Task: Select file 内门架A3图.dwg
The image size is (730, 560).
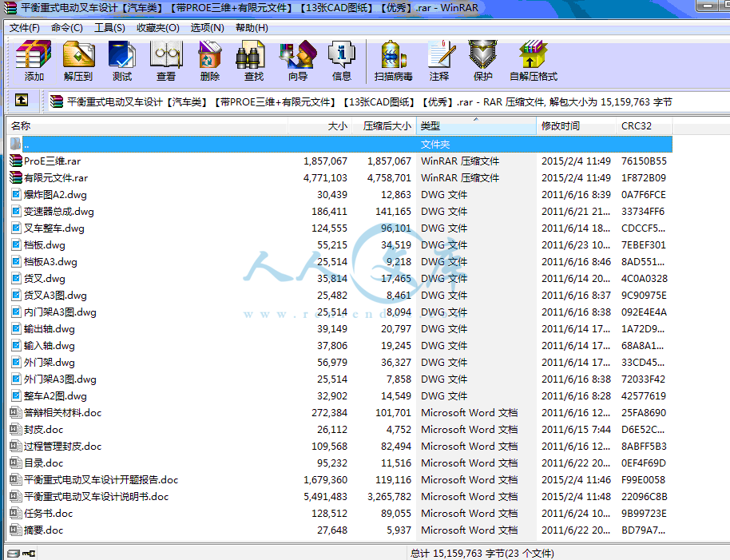Action: tap(60, 312)
